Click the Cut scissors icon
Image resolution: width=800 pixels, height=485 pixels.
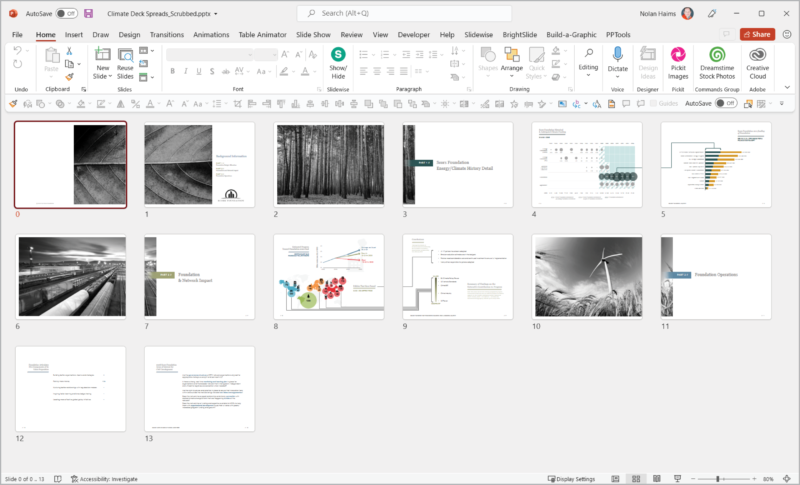click(69, 51)
